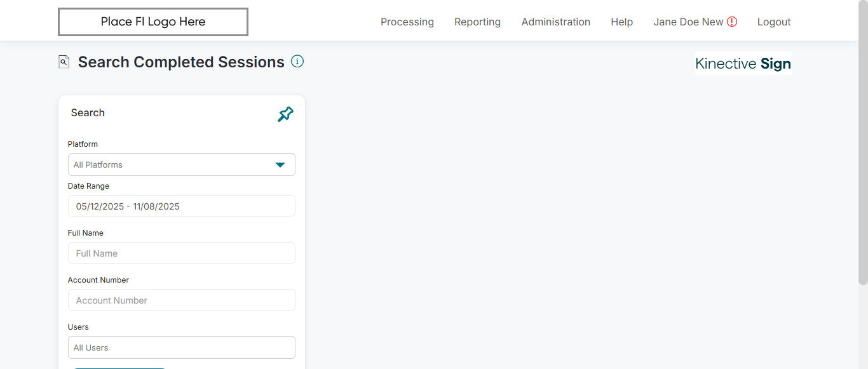Focus the Full Name input field
868x369 pixels.
point(181,253)
